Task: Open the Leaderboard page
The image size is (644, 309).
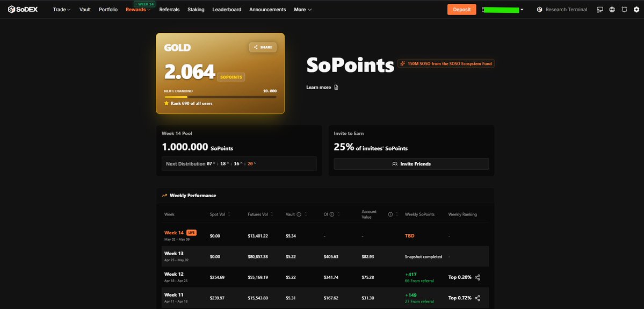Action: (x=227, y=10)
